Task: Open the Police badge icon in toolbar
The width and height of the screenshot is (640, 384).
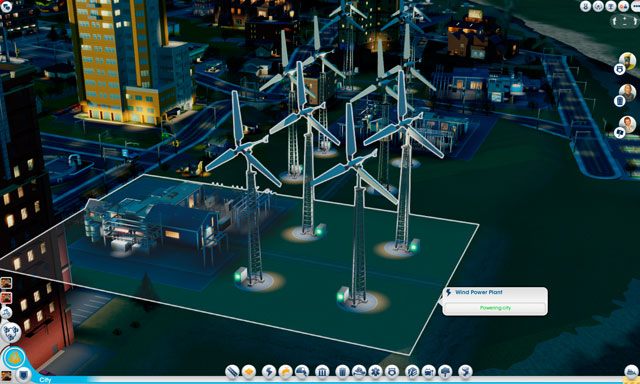Action: click(x=391, y=371)
